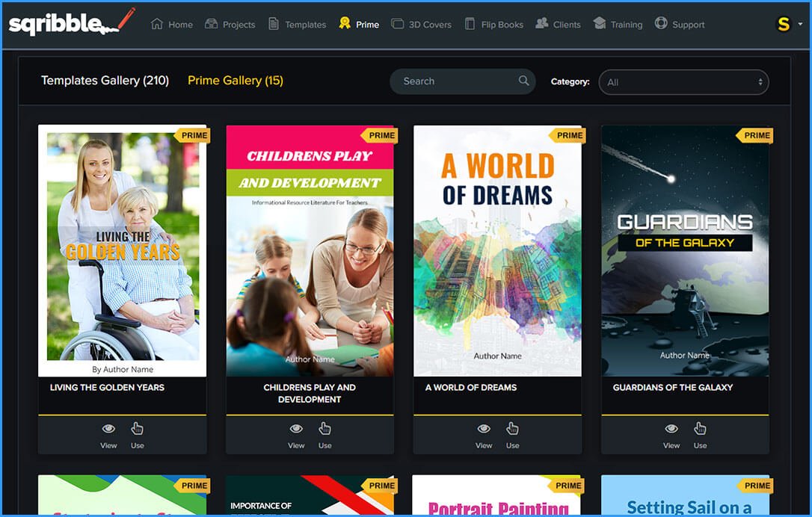Click the Training graduation cap icon
This screenshot has width=812, height=517.
[x=600, y=23]
